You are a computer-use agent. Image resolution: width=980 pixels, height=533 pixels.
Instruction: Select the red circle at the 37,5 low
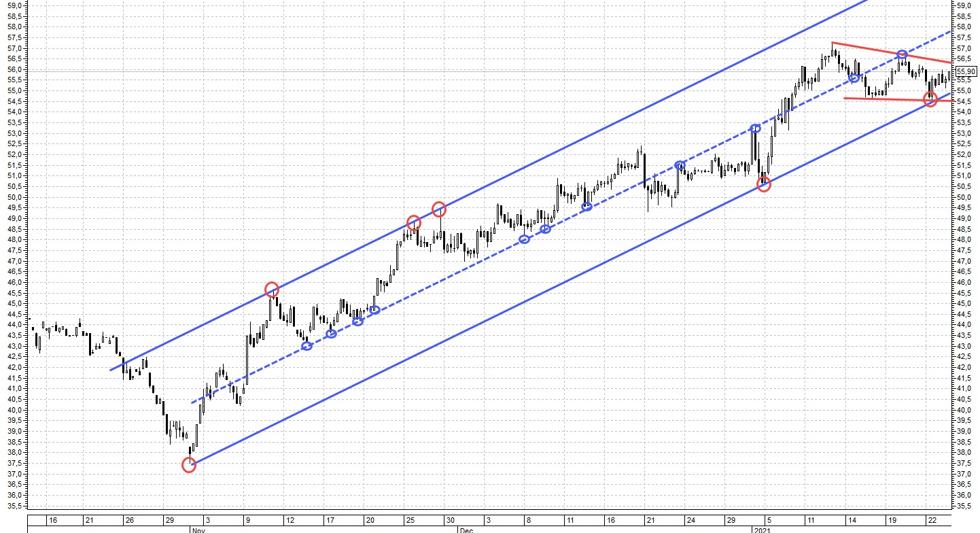click(x=189, y=465)
